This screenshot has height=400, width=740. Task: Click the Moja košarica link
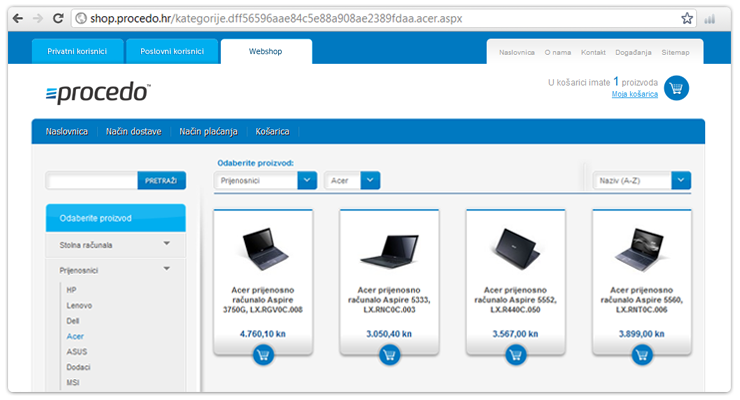coord(635,94)
